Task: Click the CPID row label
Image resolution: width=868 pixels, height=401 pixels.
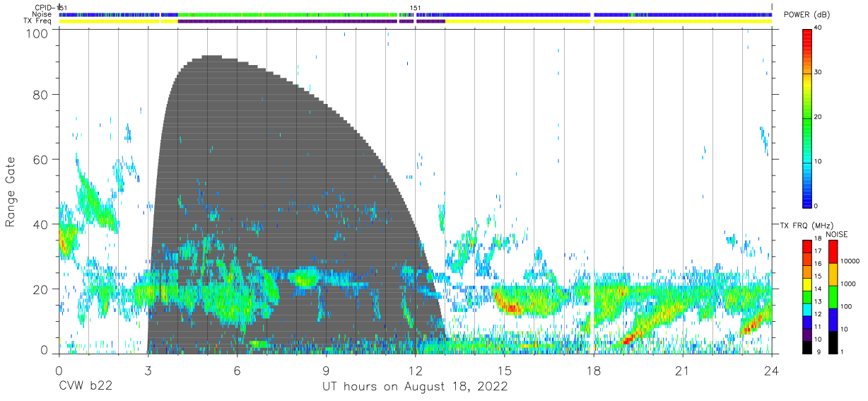Action: [x=44, y=8]
